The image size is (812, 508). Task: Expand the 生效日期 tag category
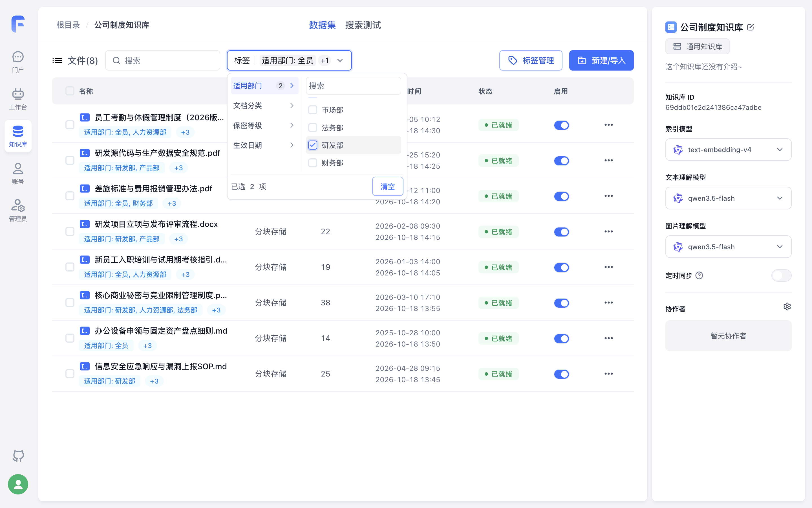click(x=264, y=145)
